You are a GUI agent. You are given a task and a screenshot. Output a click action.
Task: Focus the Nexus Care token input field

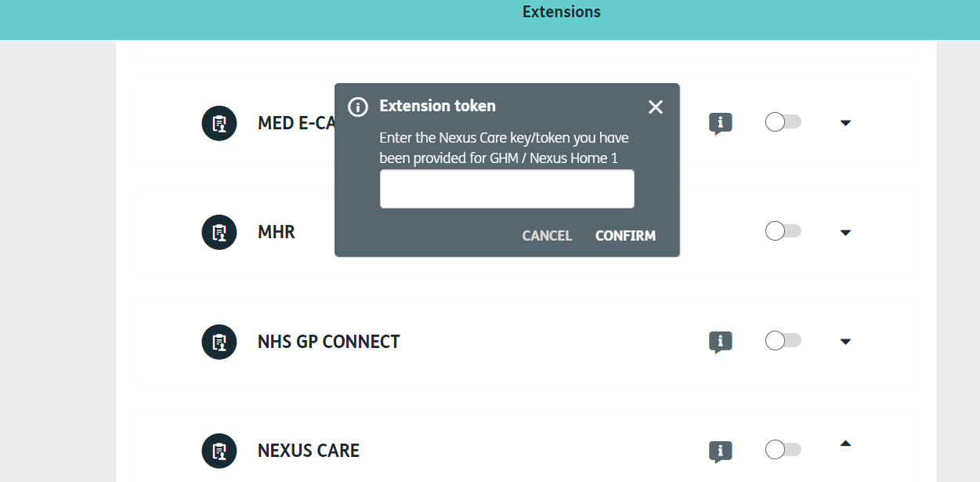coord(507,190)
